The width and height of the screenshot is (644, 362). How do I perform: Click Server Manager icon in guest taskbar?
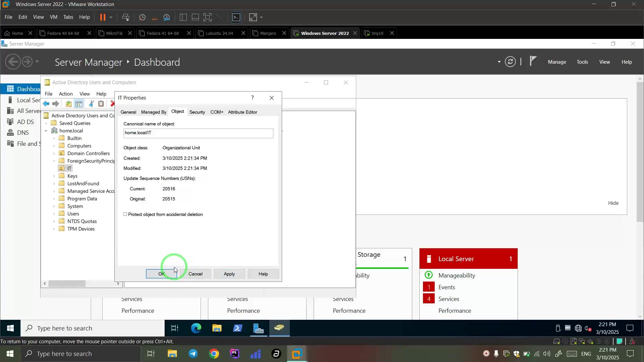259,328
